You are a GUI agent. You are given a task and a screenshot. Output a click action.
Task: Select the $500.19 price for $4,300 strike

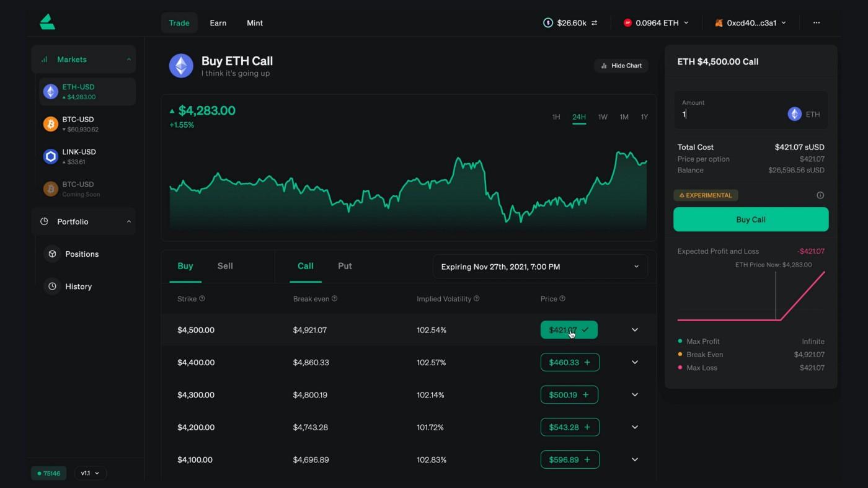click(569, 394)
